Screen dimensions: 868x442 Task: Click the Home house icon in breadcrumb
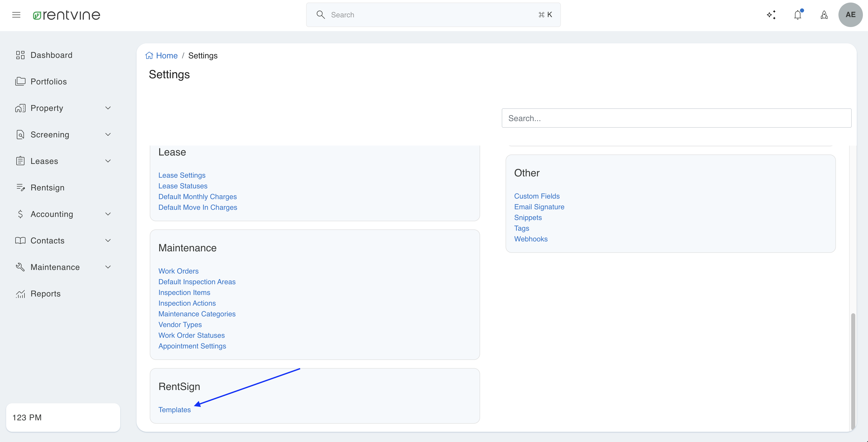point(149,55)
